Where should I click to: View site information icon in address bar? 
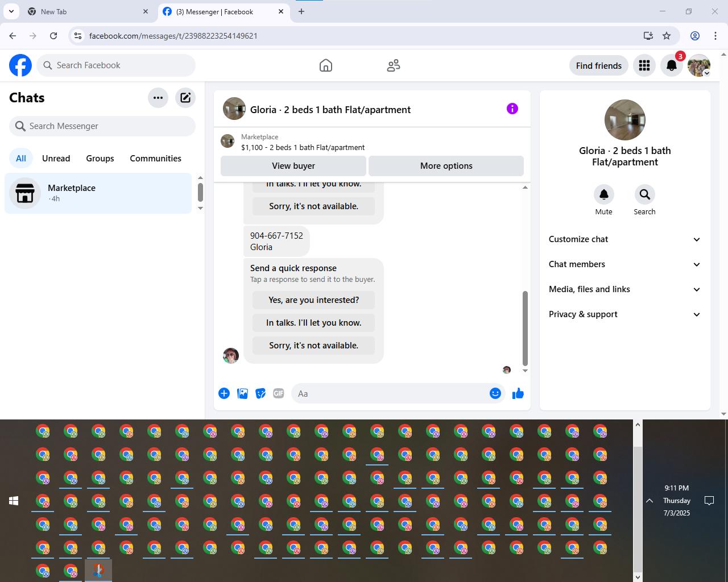[78, 36]
